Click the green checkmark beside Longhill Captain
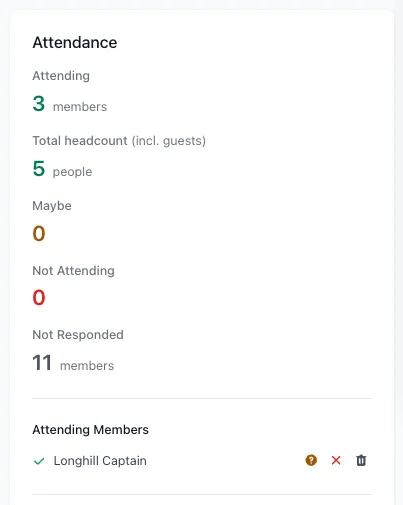Image resolution: width=403 pixels, height=505 pixels. [39, 461]
